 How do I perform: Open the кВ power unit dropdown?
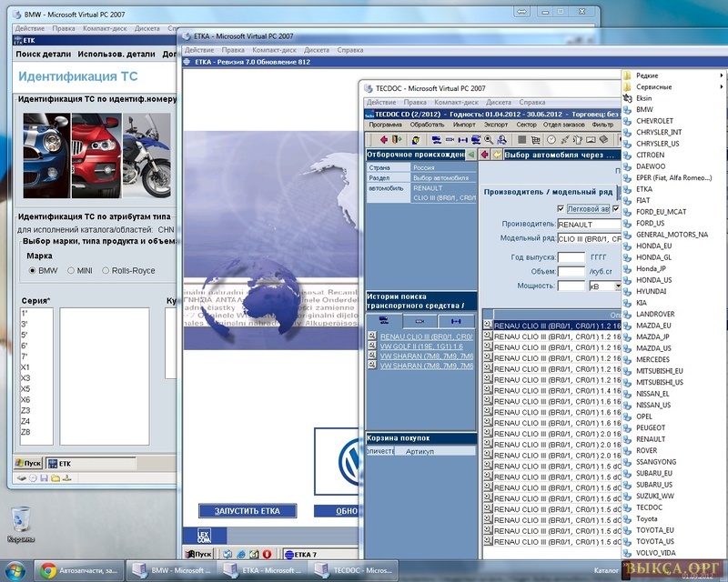pyautogui.click(x=618, y=286)
